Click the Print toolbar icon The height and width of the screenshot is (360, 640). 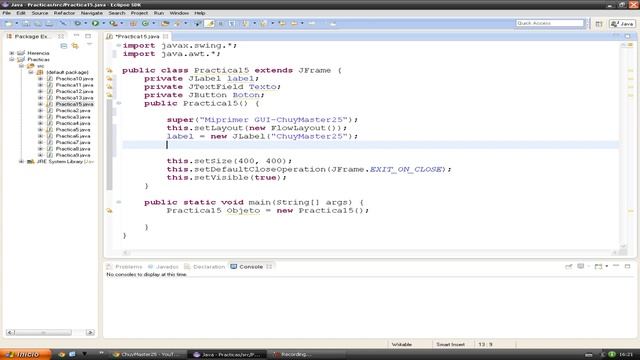tap(49, 24)
